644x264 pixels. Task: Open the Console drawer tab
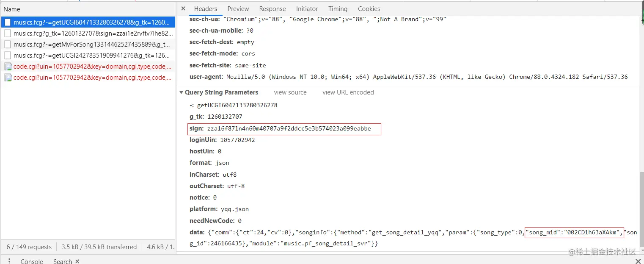(32, 261)
